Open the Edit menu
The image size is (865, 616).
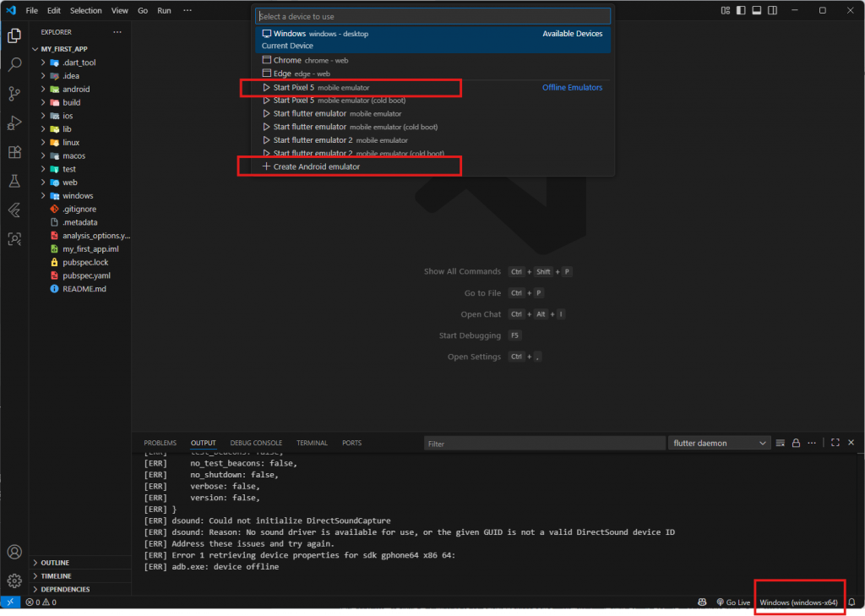[54, 10]
